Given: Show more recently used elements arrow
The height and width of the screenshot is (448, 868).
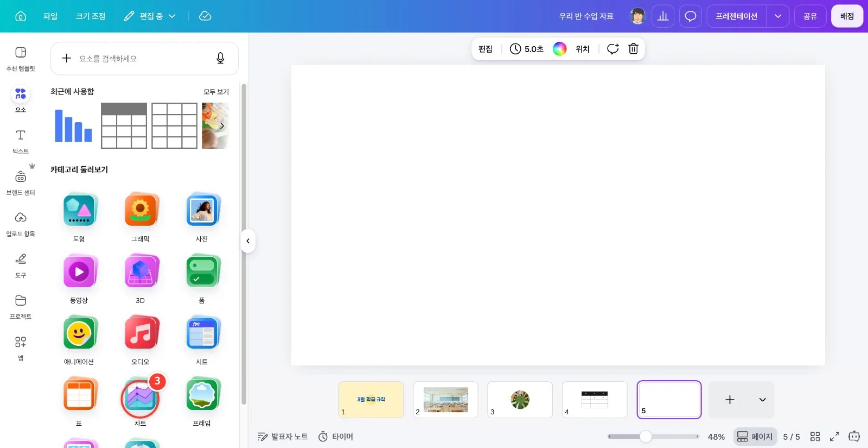Looking at the screenshot, I should [222, 125].
